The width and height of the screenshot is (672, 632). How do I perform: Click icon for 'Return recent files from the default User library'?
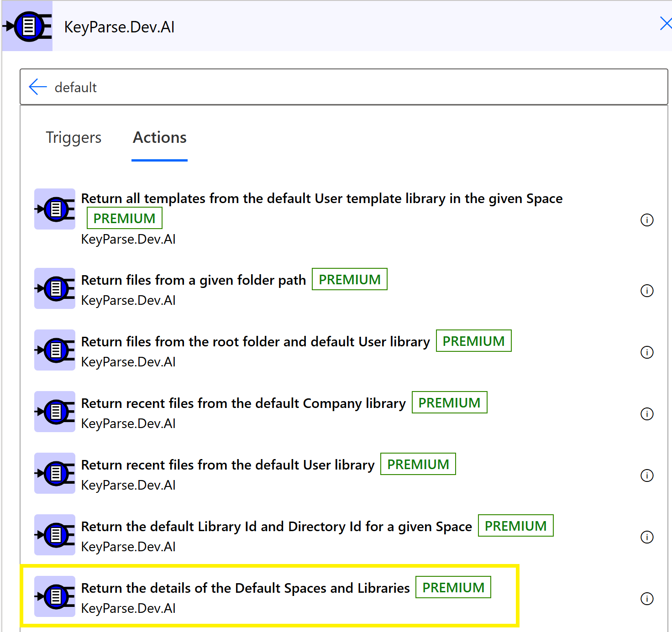tap(55, 473)
